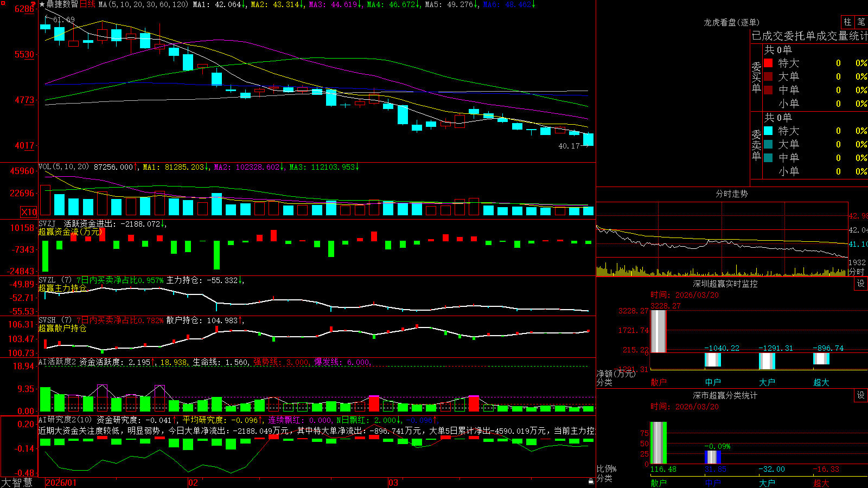Click MA(5,10,20,30,60,120) indicator parameters
This screenshot has height=488, width=868.
tap(143, 4)
